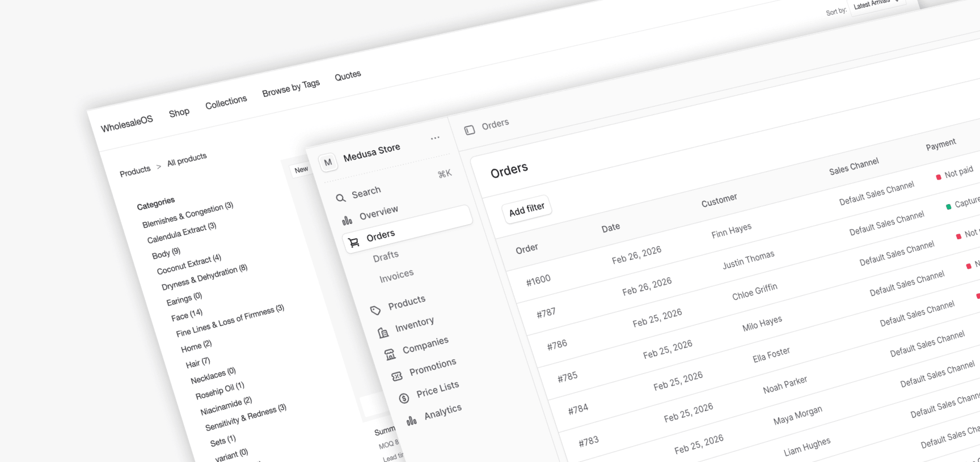Open Quotes in WholesaleOS navigation
980x462 pixels.
[x=348, y=75]
